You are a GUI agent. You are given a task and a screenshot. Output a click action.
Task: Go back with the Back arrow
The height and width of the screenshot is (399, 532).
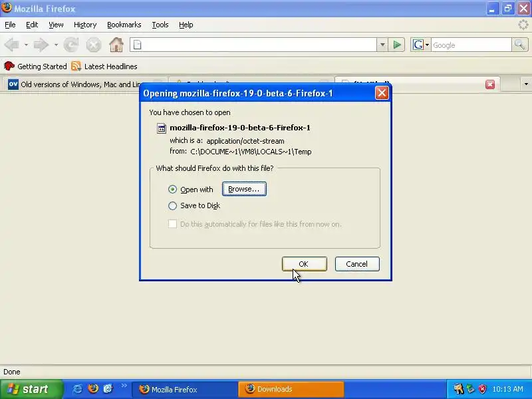pos(12,45)
